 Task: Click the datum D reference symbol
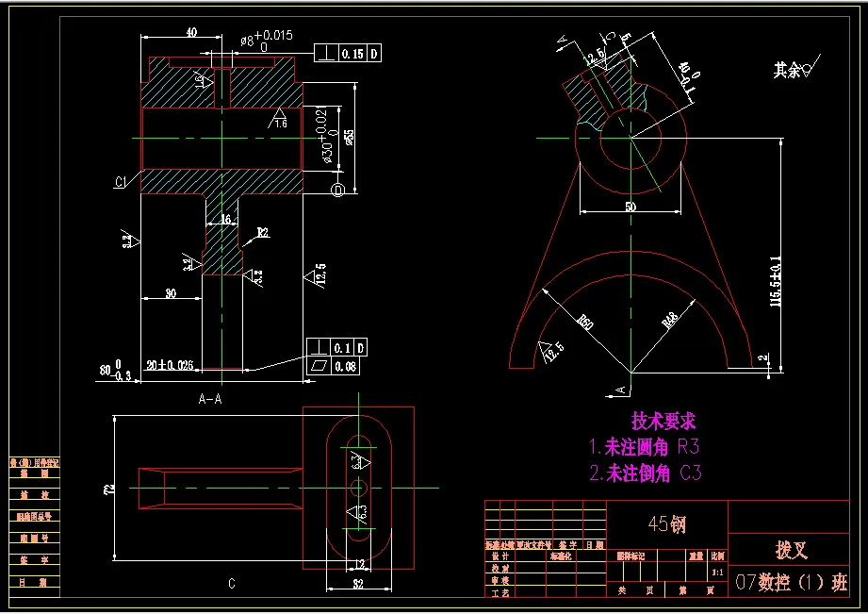tap(337, 190)
